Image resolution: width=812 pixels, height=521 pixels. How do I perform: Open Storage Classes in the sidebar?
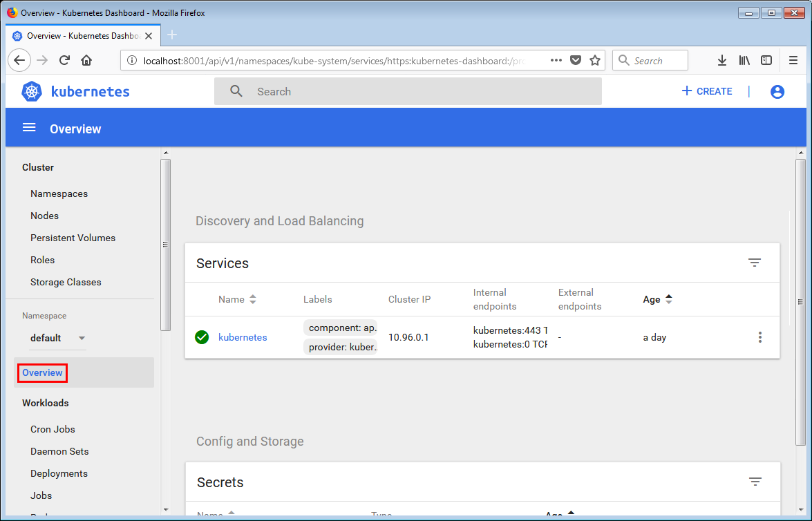tap(66, 282)
